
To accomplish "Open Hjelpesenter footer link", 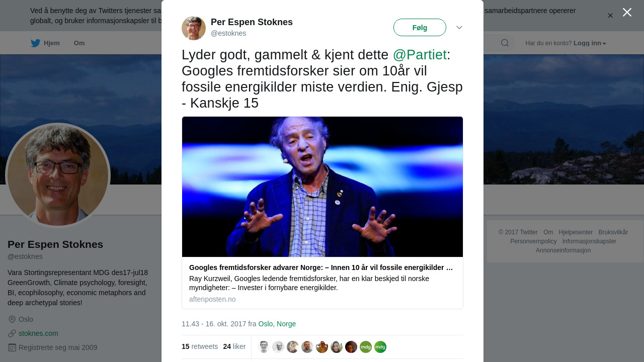I will pyautogui.click(x=576, y=232).
